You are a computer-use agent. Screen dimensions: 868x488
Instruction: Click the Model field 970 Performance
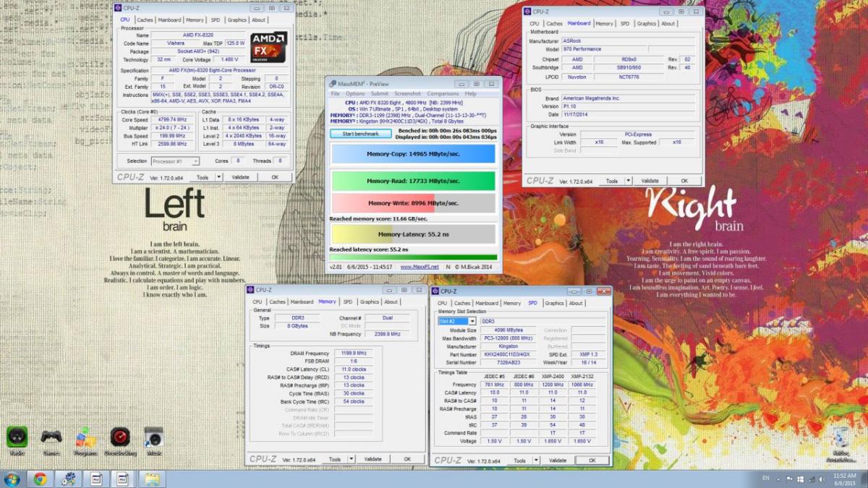pyautogui.click(x=605, y=49)
